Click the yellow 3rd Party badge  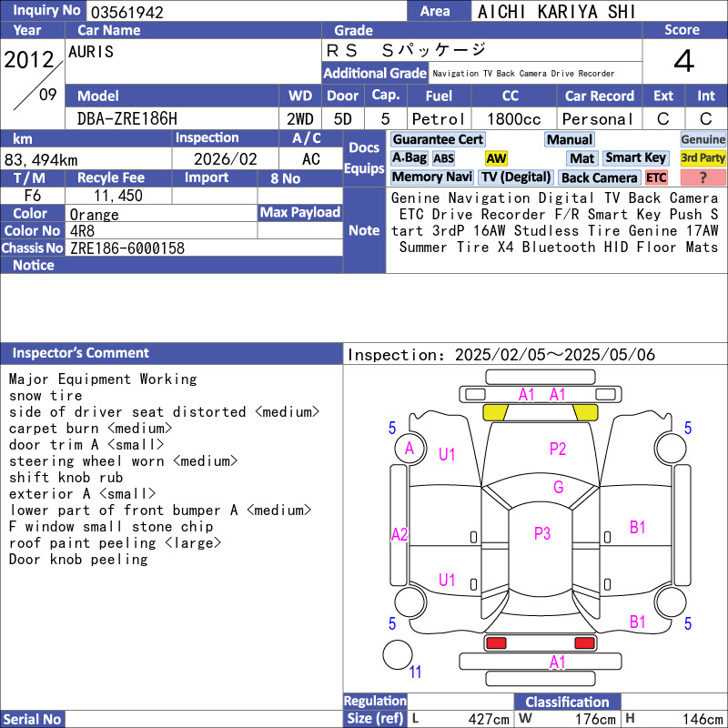tap(703, 158)
